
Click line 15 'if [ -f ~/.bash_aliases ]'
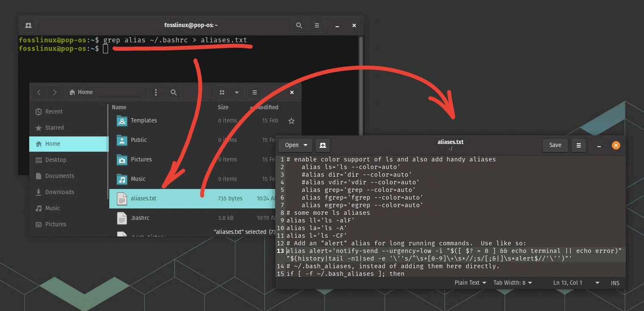pyautogui.click(x=345, y=274)
